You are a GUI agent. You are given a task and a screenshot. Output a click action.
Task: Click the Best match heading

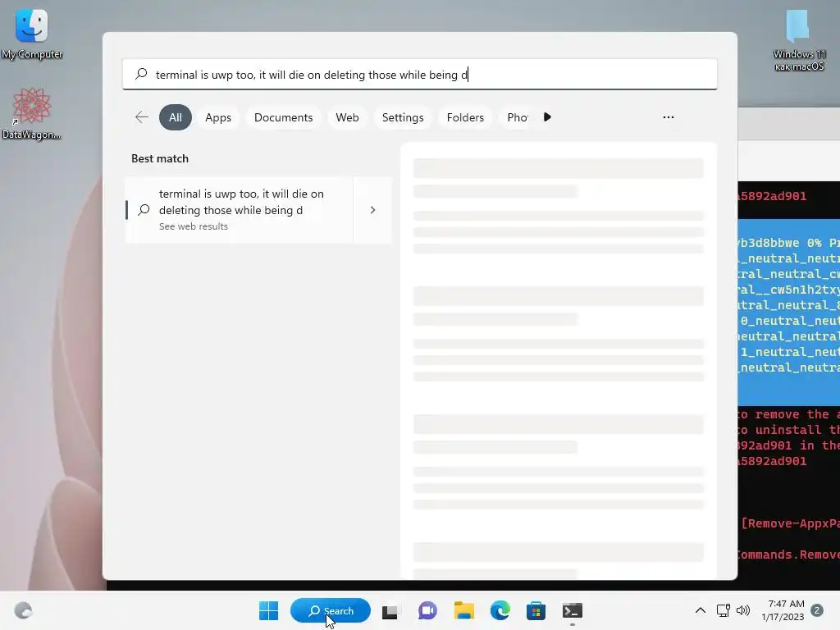click(160, 158)
